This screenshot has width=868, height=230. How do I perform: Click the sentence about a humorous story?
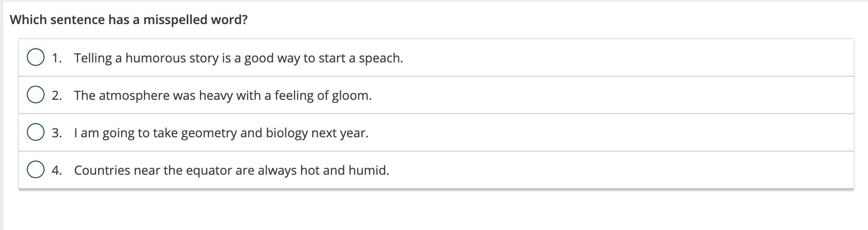238,58
